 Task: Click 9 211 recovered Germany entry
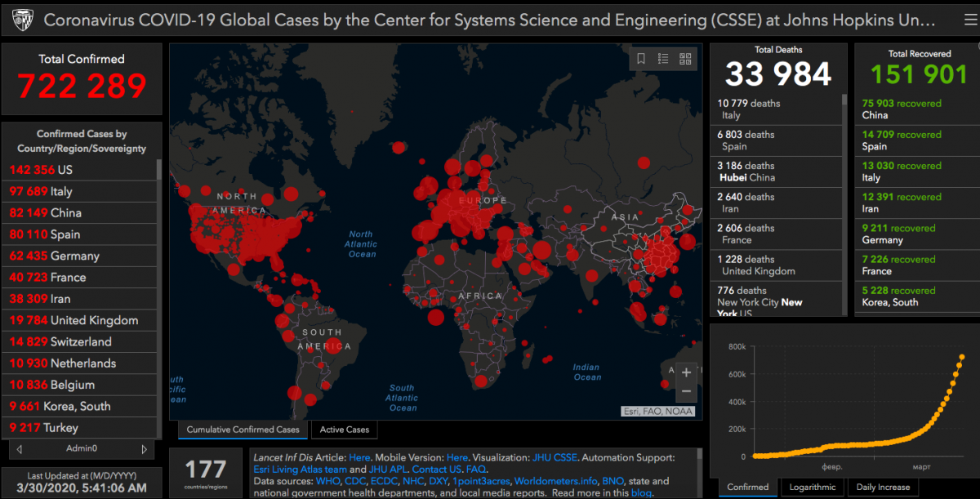917,234
